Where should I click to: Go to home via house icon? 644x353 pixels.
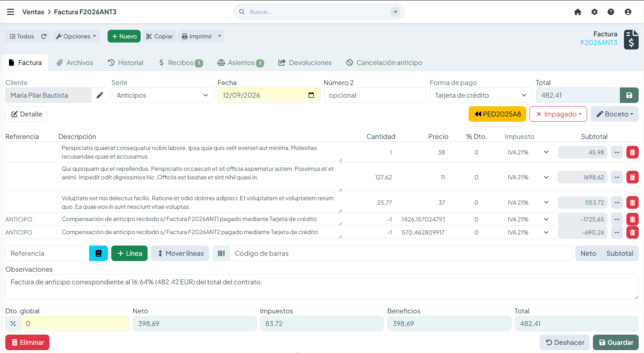tap(578, 12)
